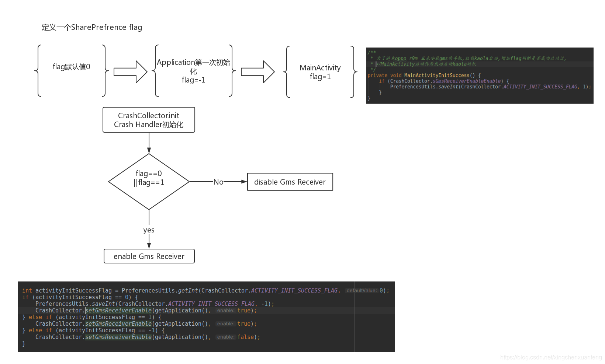Click the No label on the connector

click(218, 182)
